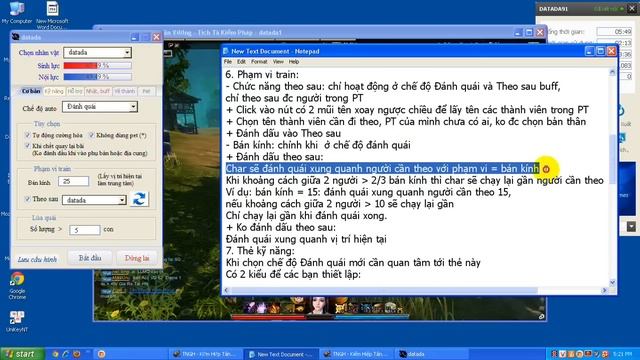Open Notepad Format menu

[259, 62]
